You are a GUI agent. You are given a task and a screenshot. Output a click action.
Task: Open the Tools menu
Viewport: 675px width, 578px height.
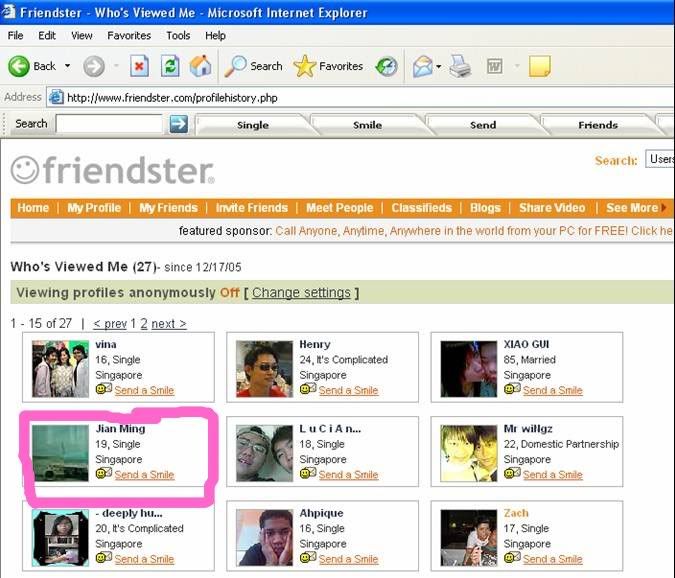tap(178, 35)
